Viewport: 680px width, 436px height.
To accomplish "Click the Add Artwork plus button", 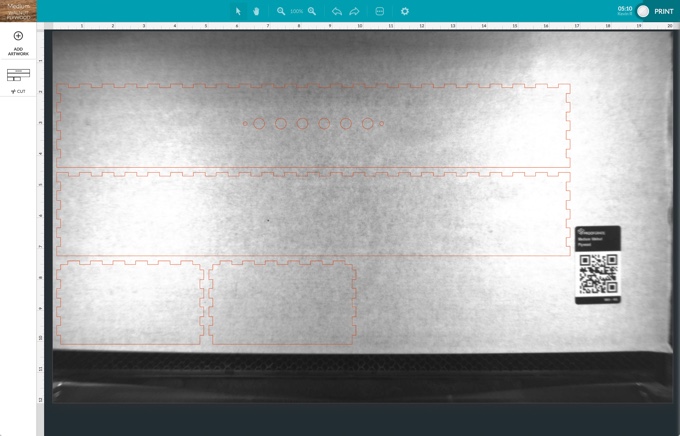I will [18, 36].
